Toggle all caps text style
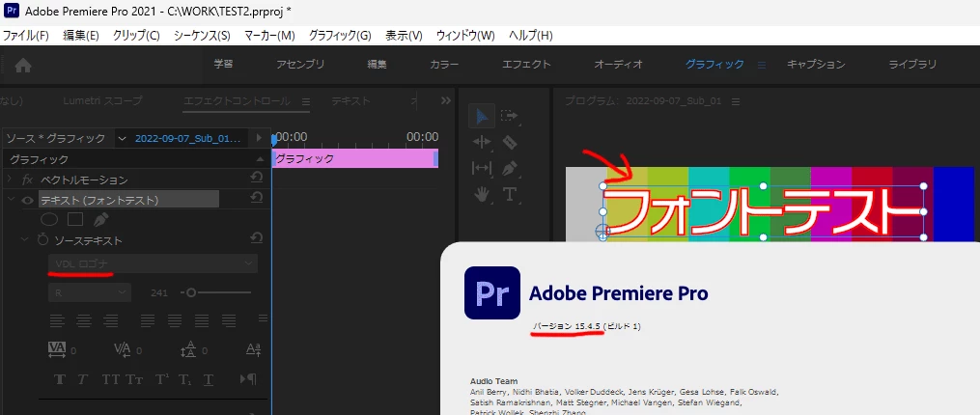 [x=111, y=379]
